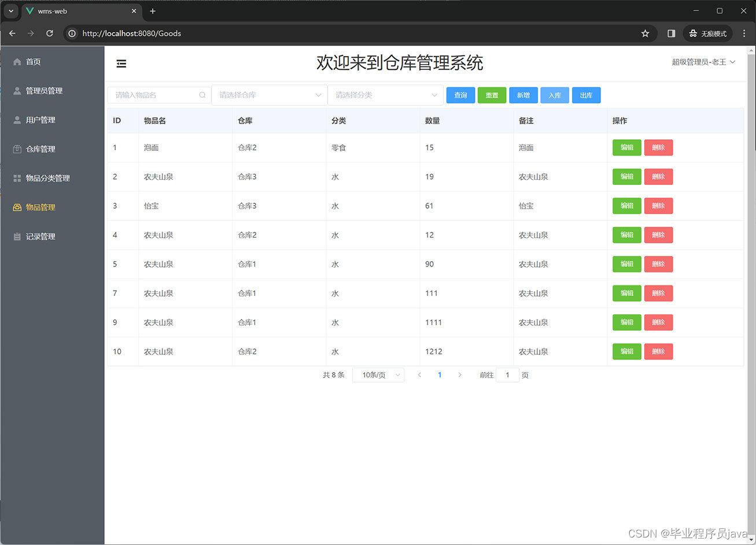Bookmark the page with the star icon
756x545 pixels.
(x=646, y=34)
